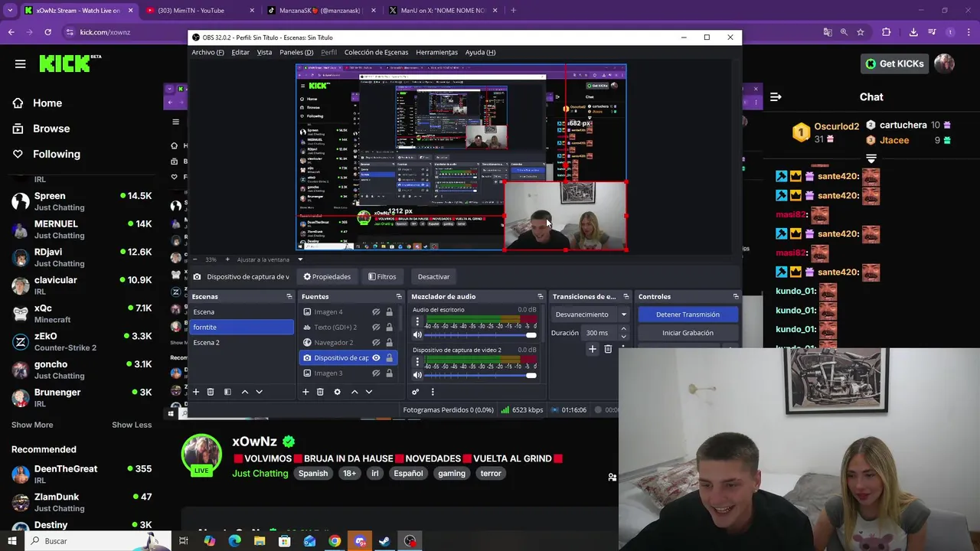Collapse Kick chat with arrow icon
Image resolution: width=980 pixels, height=551 pixels.
776,97
